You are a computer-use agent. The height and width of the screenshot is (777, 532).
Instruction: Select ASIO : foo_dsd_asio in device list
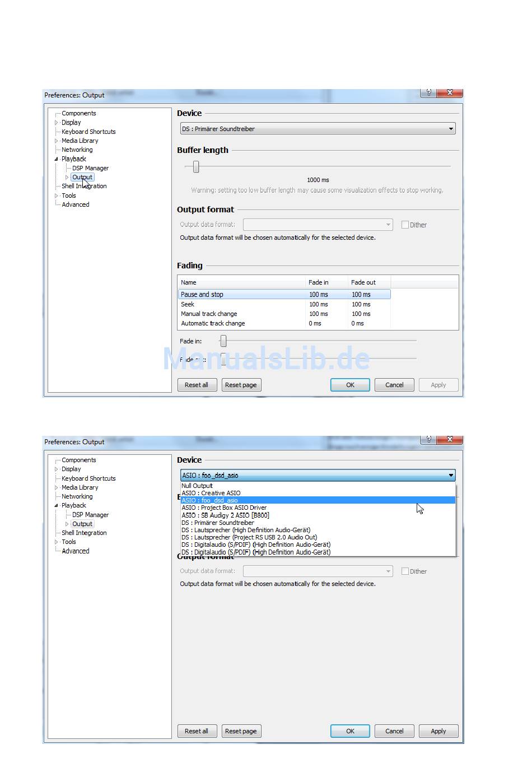(318, 500)
